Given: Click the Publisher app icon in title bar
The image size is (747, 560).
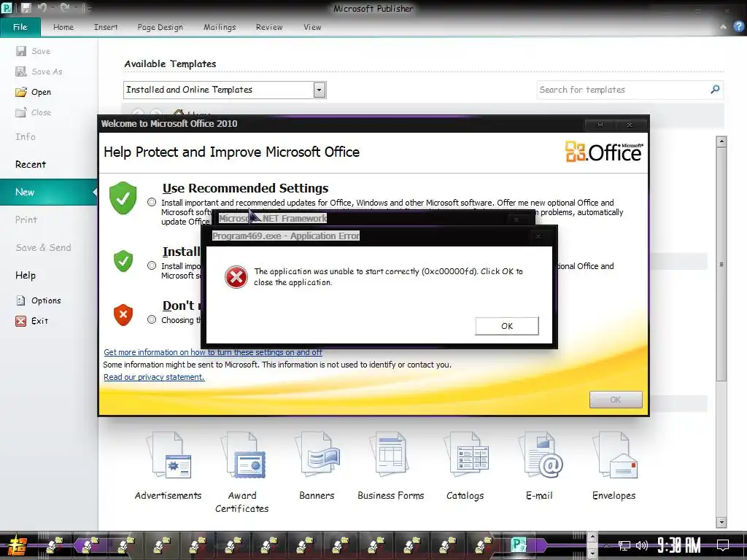Looking at the screenshot, I should [7, 8].
